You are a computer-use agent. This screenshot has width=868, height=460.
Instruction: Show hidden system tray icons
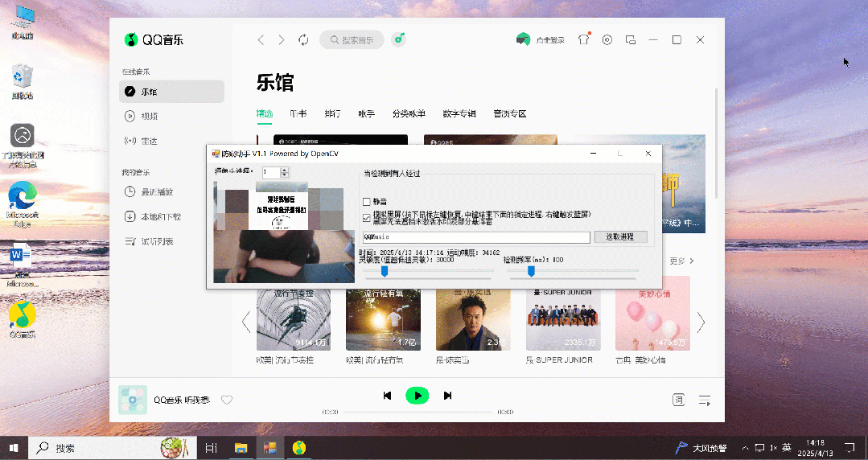[x=746, y=448]
